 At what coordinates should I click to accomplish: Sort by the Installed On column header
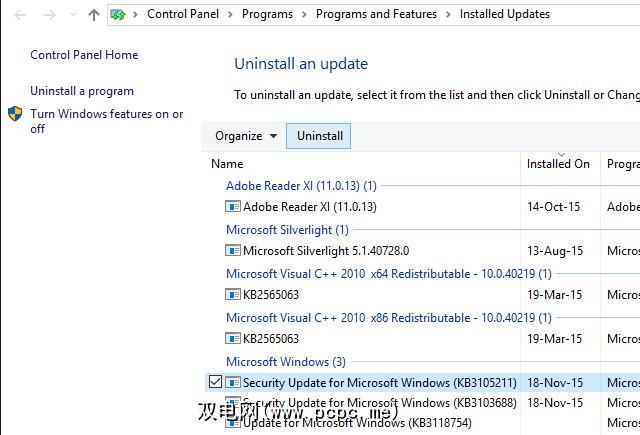tap(558, 164)
